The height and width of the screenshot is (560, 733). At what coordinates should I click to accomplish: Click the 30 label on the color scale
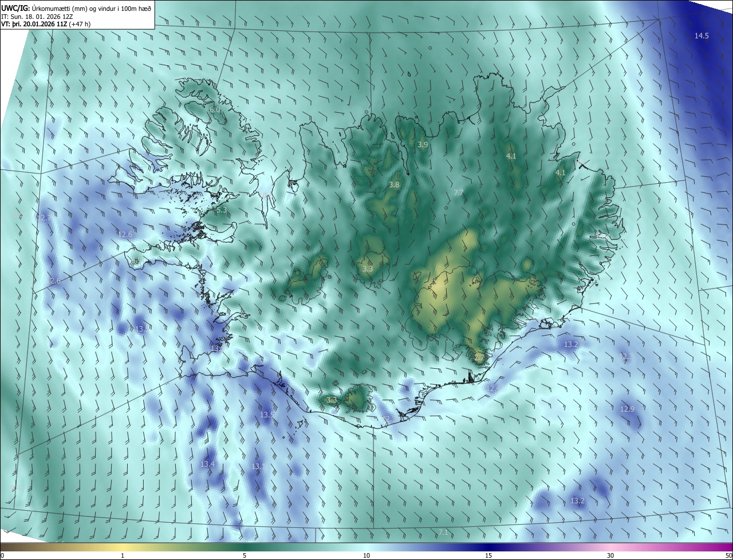coord(610,555)
